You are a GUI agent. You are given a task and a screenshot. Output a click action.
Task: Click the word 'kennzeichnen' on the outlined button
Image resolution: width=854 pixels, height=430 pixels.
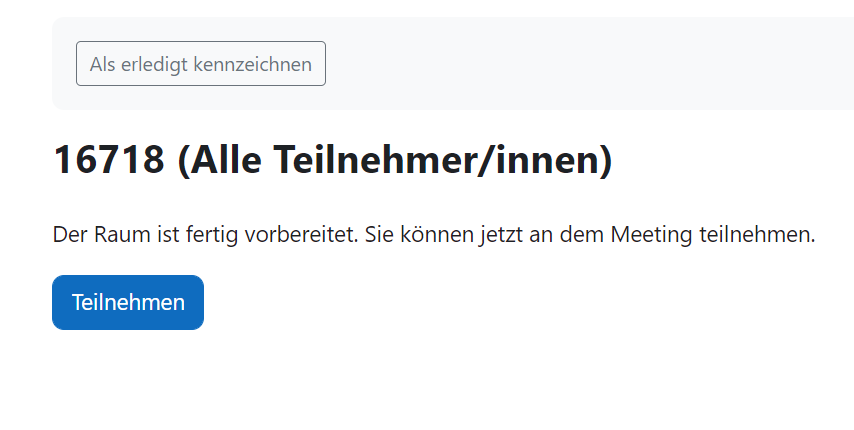click(x=253, y=64)
